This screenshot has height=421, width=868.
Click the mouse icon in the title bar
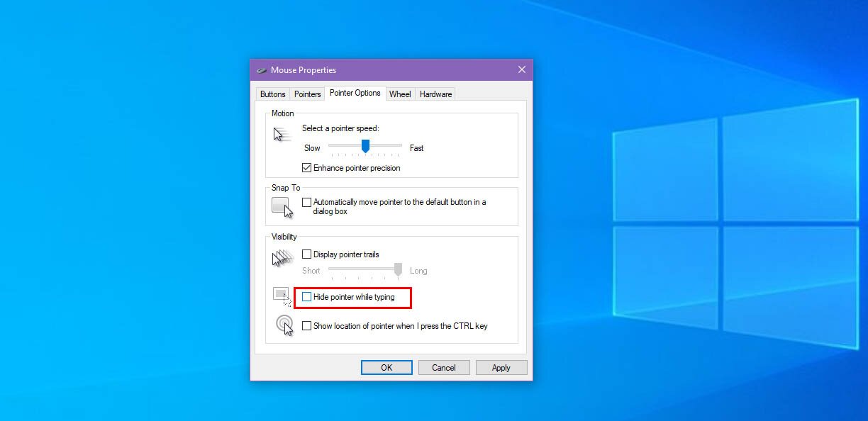(x=261, y=69)
